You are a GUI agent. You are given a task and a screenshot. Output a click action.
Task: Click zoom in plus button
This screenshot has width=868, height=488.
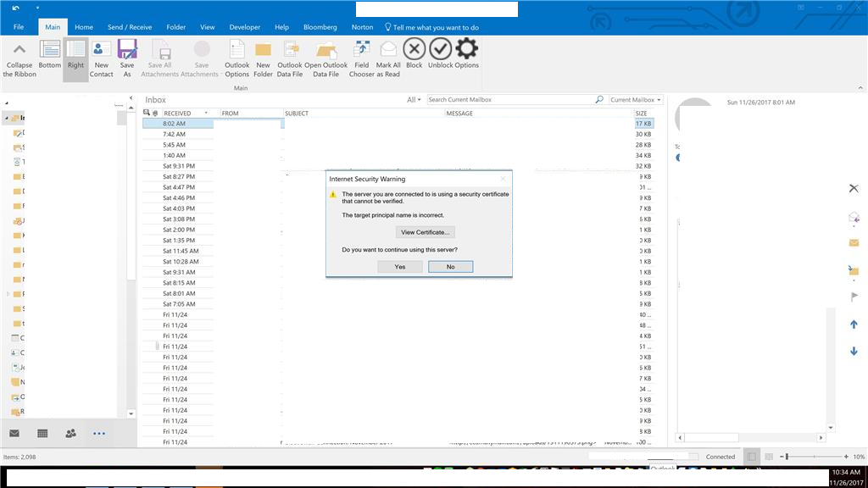pos(846,457)
